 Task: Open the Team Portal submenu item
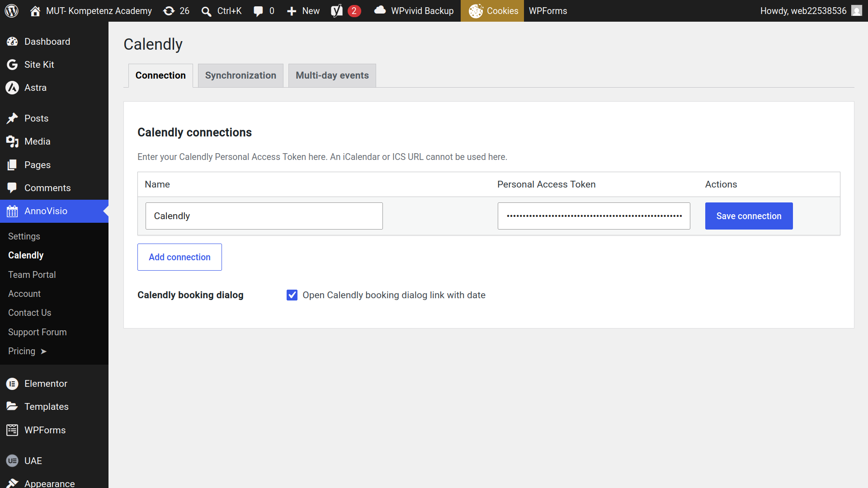click(32, 275)
